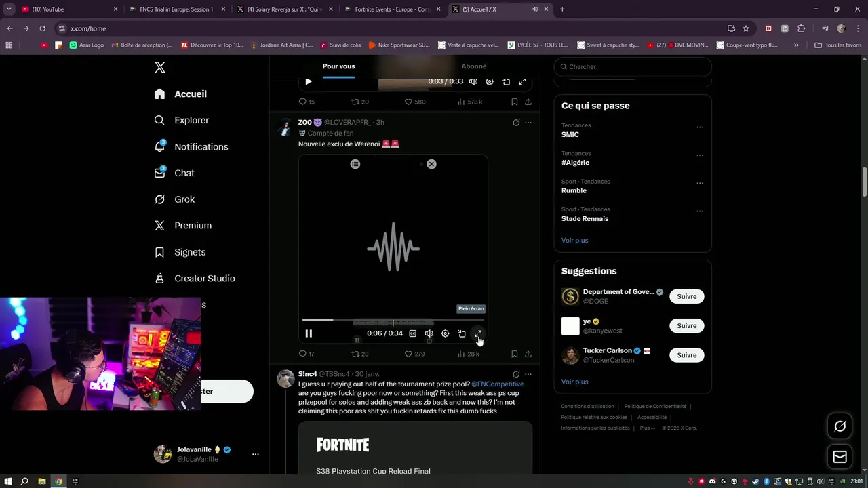Image resolution: width=868 pixels, height=488 pixels.
Task: Open Windows Start menu
Action: [8, 481]
